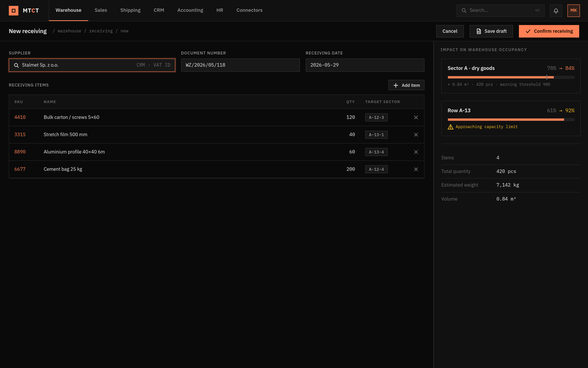Open the HR tab
The height and width of the screenshot is (368, 588).
point(220,10)
